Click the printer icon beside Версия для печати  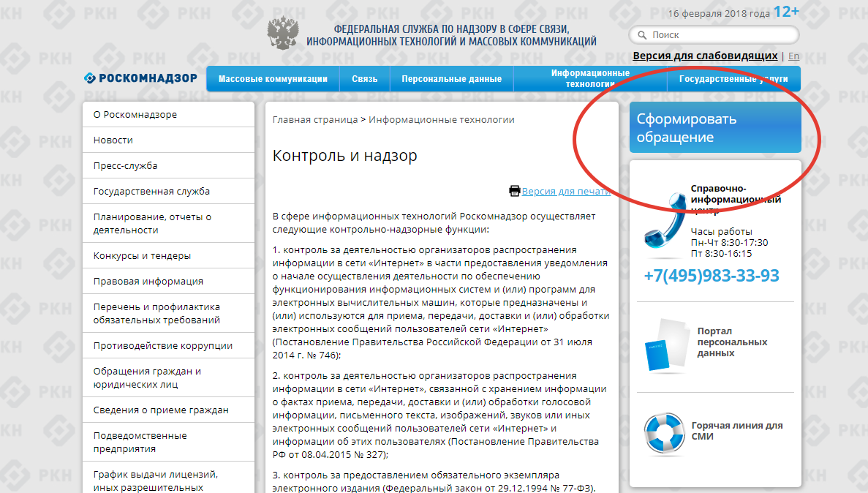click(514, 191)
